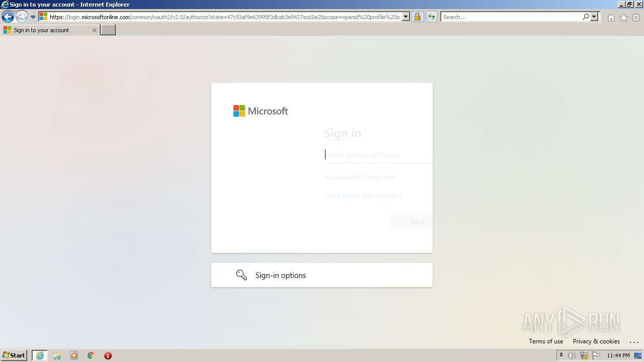Click the Internet Explorer title bar icon
644x362 pixels.
tap(5, 5)
